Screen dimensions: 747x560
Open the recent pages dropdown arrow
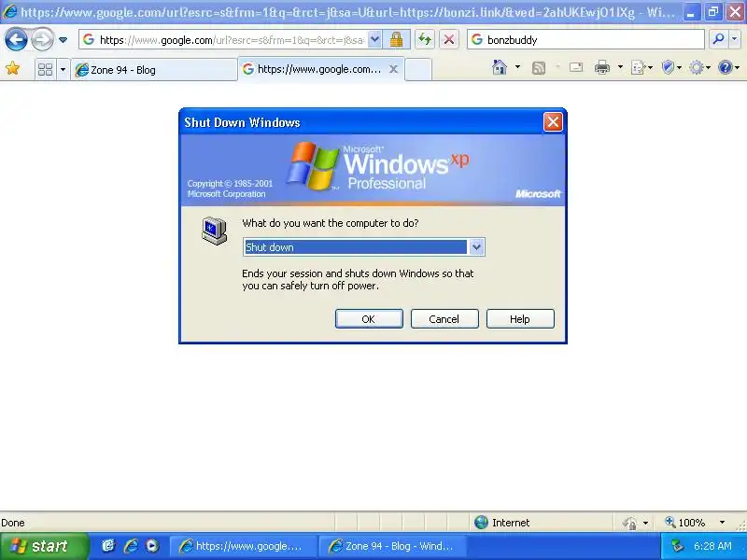pyautogui.click(x=63, y=40)
